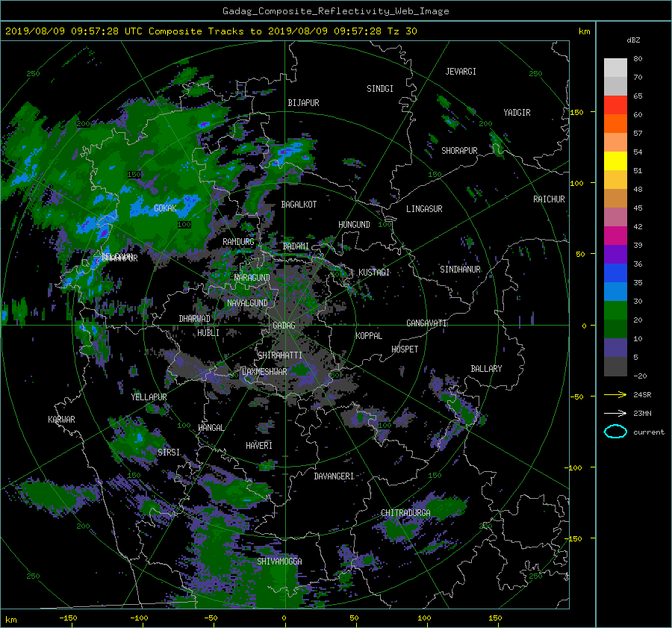Click the 'km' label at bottom-left corner
Screen dimensions: 672x628
click(x=11, y=620)
